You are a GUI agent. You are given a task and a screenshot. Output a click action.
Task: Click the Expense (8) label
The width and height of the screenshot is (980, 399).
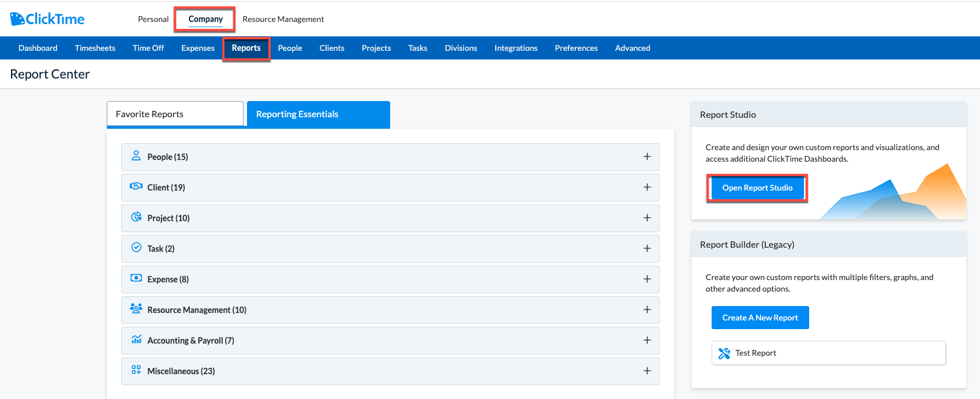coord(168,279)
